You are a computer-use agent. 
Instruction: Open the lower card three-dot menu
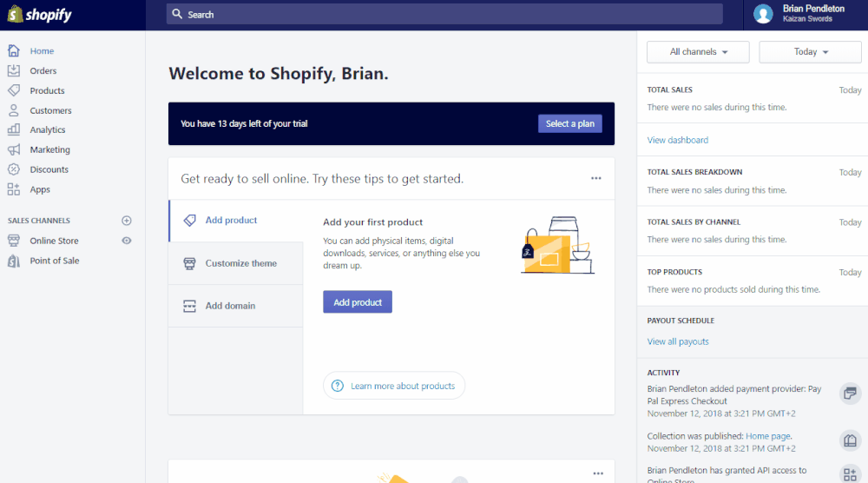click(598, 473)
